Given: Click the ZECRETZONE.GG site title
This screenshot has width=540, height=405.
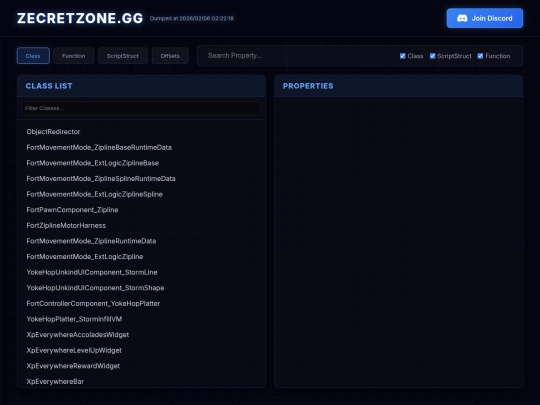Looking at the screenshot, I should click(x=80, y=18).
